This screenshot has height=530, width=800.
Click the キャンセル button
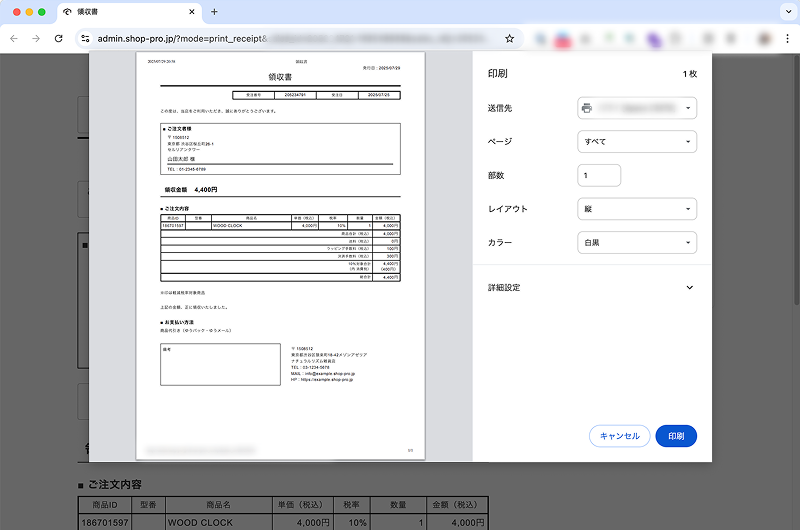[619, 436]
